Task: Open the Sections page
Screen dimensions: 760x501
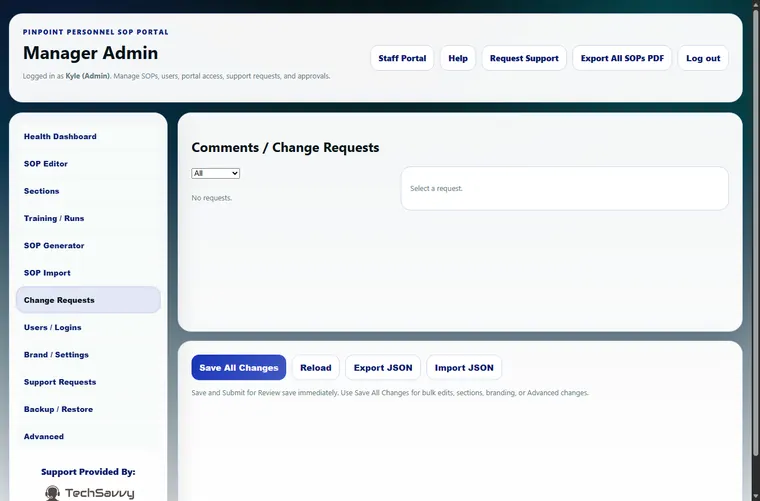Action: coord(88,191)
